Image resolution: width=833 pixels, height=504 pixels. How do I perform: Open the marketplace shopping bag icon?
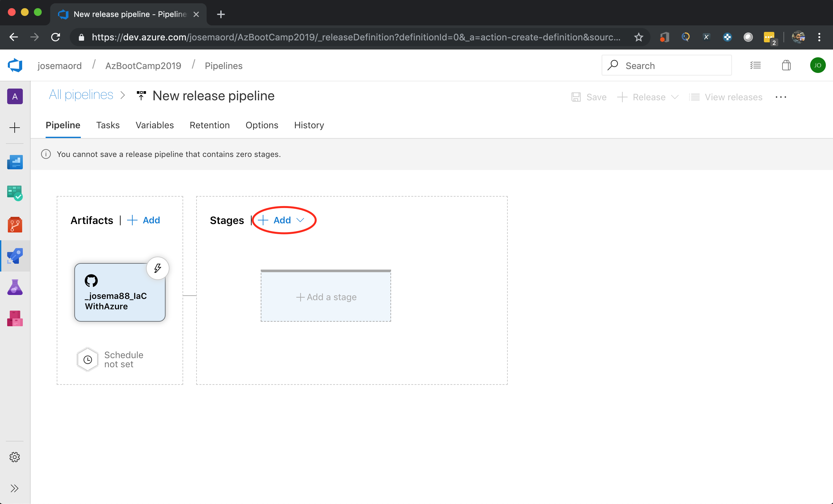click(786, 65)
